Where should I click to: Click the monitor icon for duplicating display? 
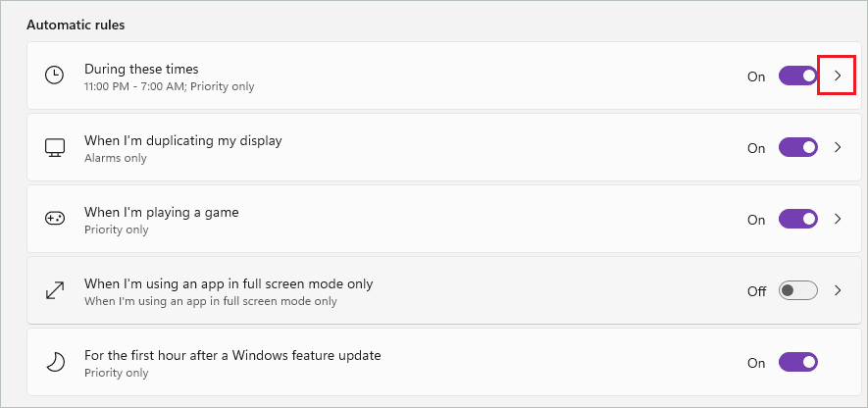(x=55, y=148)
